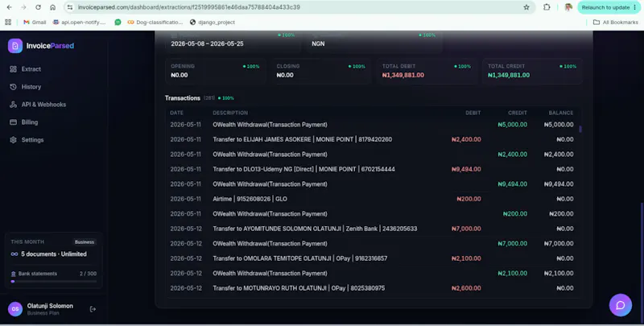Click the NGN currency value
This screenshot has height=326, width=644.
318,43
